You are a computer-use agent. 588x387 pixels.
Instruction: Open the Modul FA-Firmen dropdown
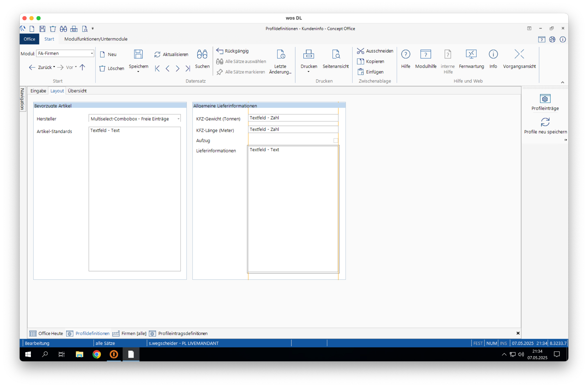tap(92, 53)
